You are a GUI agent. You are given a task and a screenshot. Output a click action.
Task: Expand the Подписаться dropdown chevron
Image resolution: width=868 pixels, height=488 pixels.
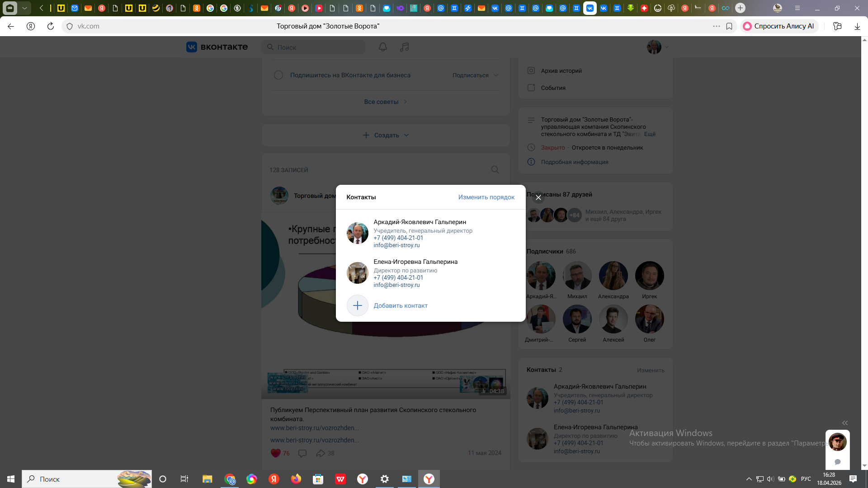pos(496,75)
